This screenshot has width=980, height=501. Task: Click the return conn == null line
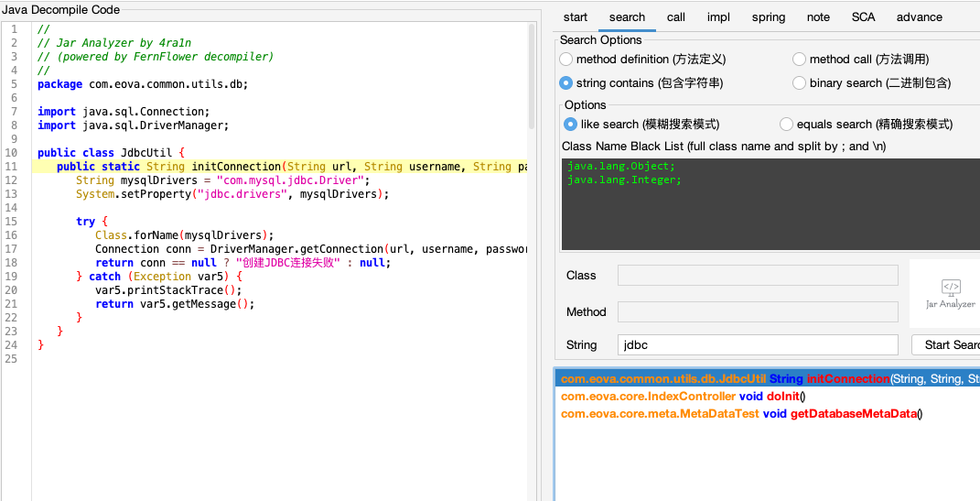[243, 263]
